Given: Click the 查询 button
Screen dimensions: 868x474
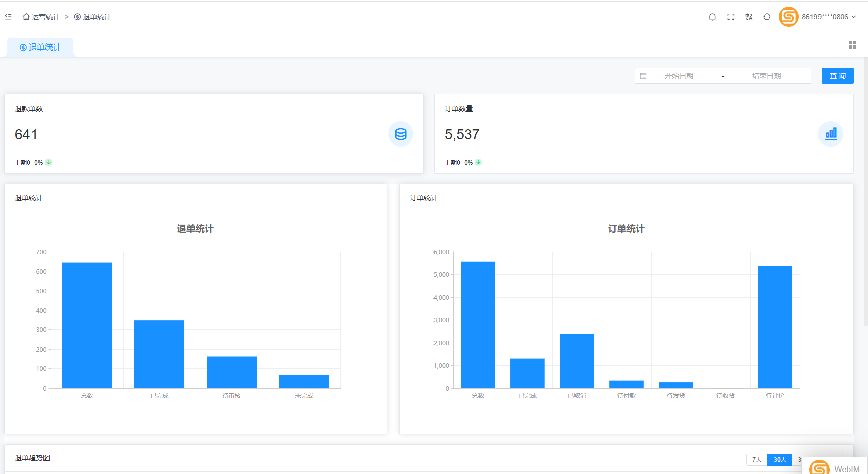Looking at the screenshot, I should click(x=837, y=76).
